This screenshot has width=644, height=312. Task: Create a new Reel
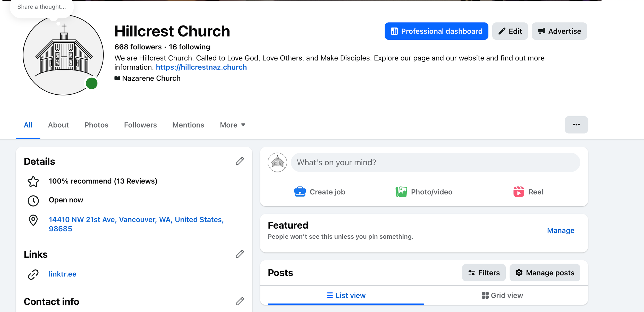click(528, 192)
